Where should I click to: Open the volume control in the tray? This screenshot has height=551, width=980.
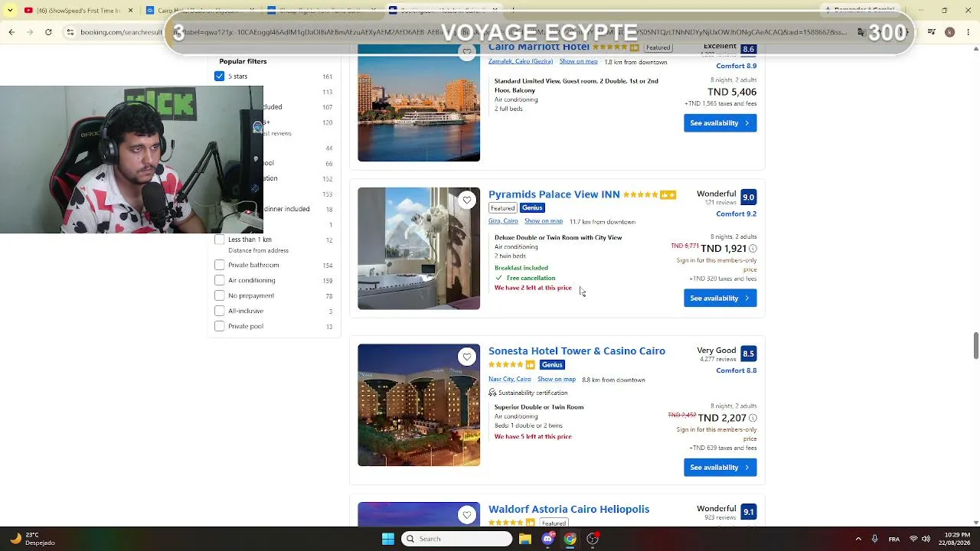926,539
